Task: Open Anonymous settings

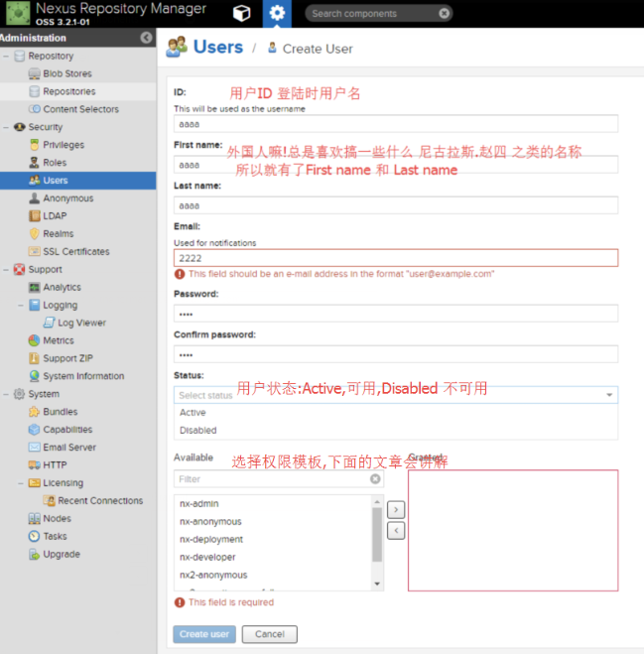Action: tap(68, 198)
